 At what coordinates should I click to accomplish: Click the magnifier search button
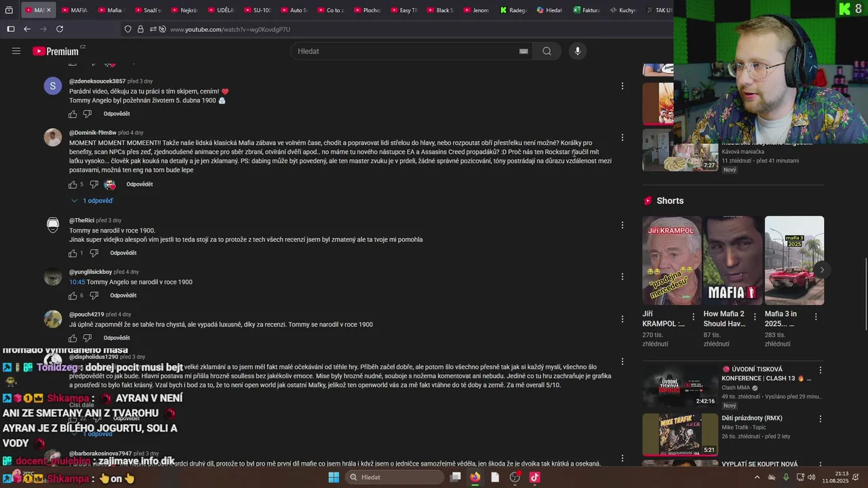[x=547, y=51]
